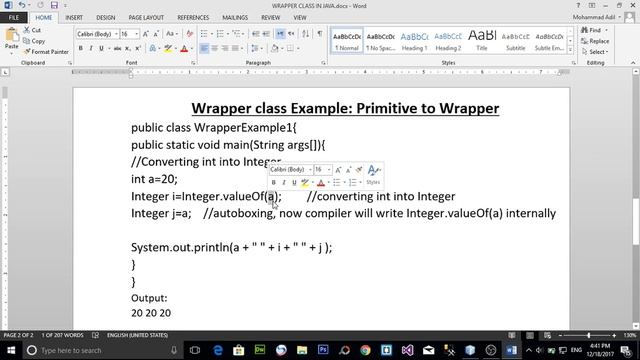Open Word Help with the question mark
Screen dimensions: 640x360
click(x=578, y=5)
